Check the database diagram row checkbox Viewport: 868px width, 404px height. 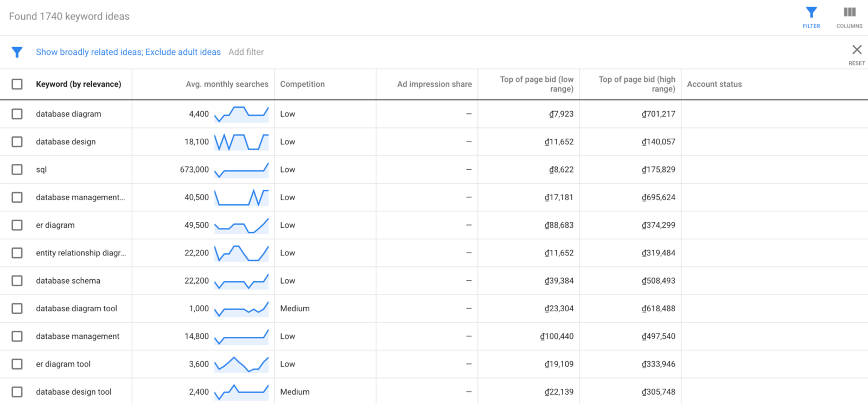coord(17,114)
